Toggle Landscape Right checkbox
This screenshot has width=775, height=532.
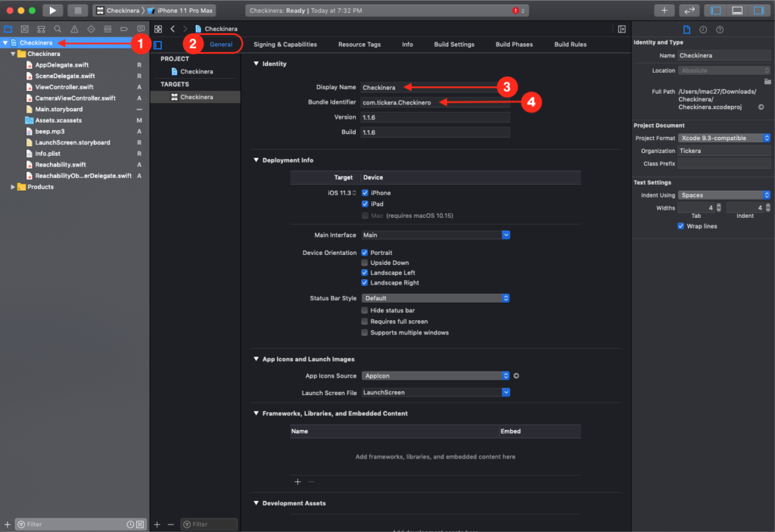point(364,283)
